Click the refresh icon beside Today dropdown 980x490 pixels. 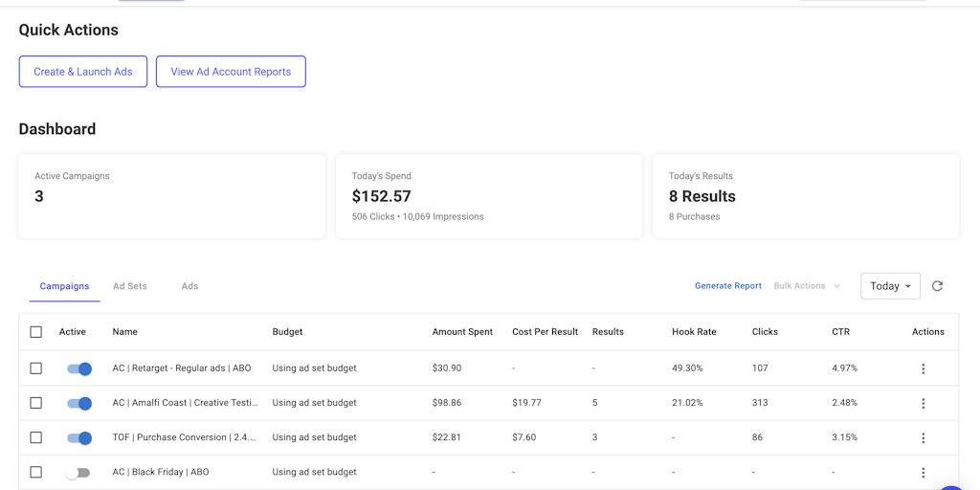click(x=937, y=286)
